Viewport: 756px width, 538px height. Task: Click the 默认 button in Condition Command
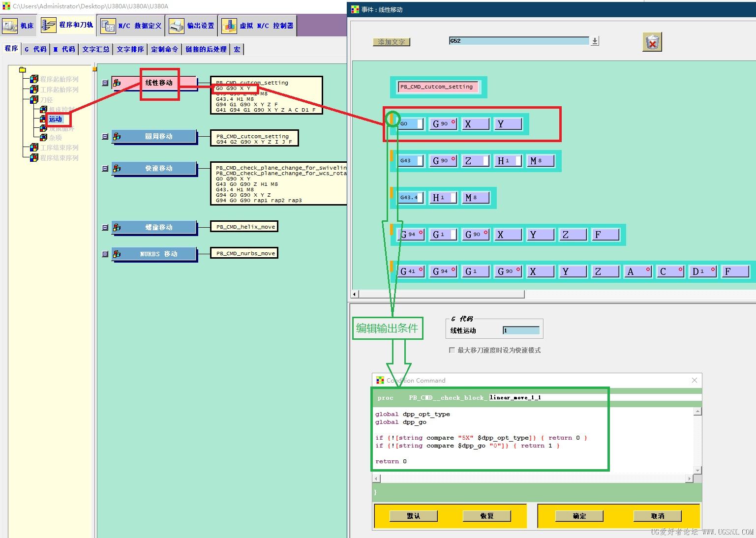(414, 516)
